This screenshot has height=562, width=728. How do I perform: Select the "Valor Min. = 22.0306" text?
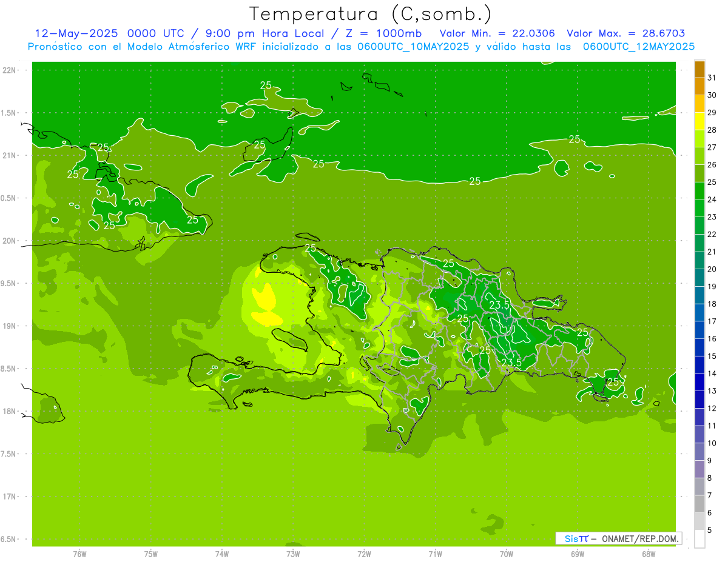[497, 33]
